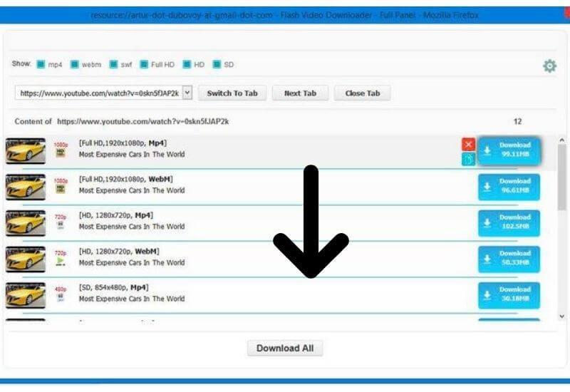Toggle the mp4 format filter checkbox

41,64
